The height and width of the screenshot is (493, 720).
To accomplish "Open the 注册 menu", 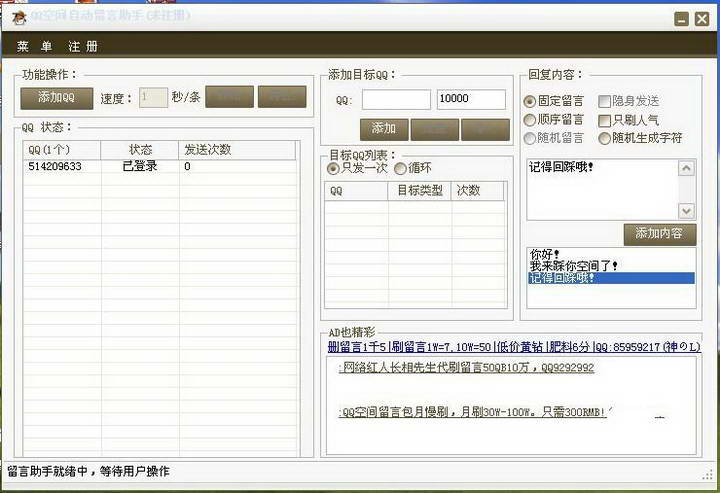I will click(83, 46).
